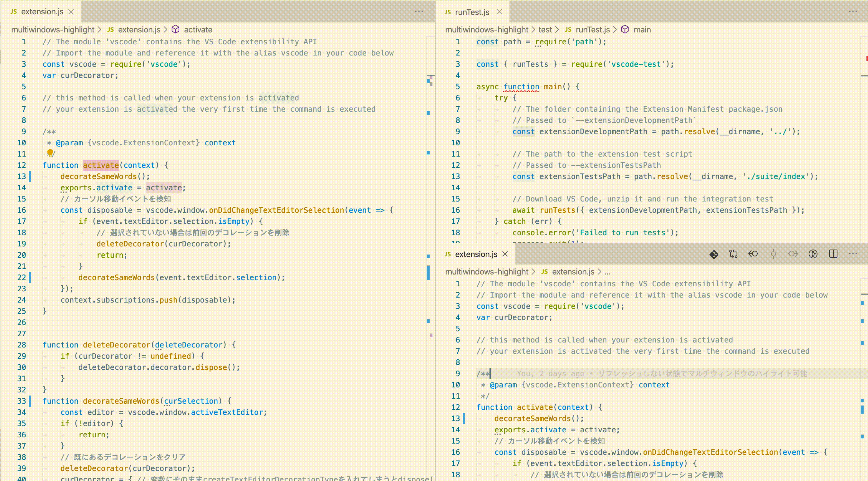Screen dimensions: 868x481
Task: Click 'main' breadcrumb in runTest.js
Action: click(642, 30)
